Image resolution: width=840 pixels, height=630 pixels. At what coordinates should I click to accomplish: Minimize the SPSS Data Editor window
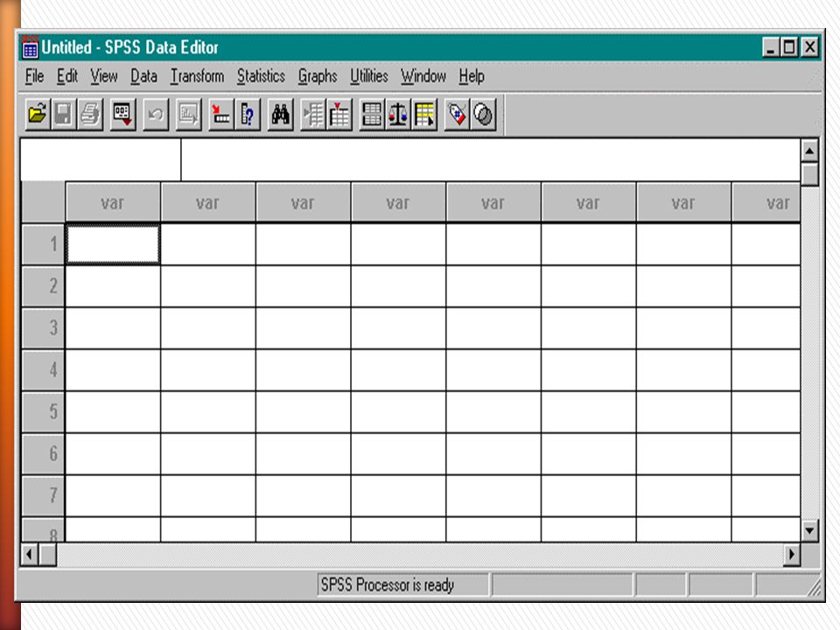770,47
